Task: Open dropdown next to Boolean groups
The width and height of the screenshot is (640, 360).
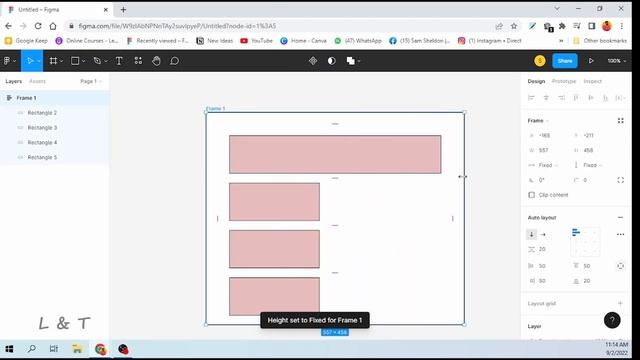Action: 359,61
